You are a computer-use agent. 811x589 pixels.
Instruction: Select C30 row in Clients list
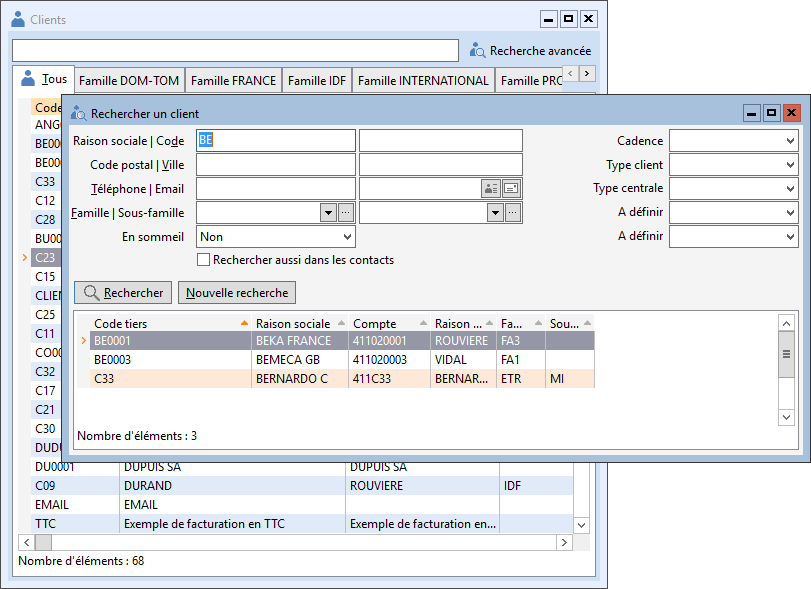tap(46, 429)
